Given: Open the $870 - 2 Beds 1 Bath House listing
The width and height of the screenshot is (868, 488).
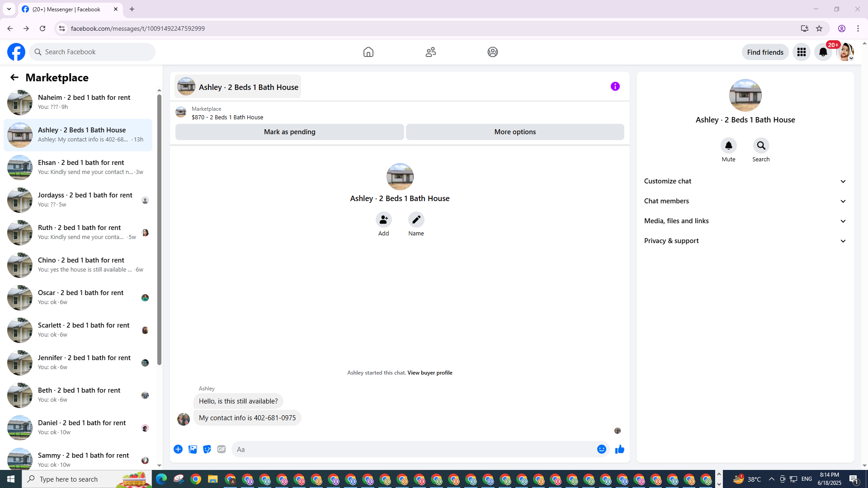Looking at the screenshot, I should point(227,117).
